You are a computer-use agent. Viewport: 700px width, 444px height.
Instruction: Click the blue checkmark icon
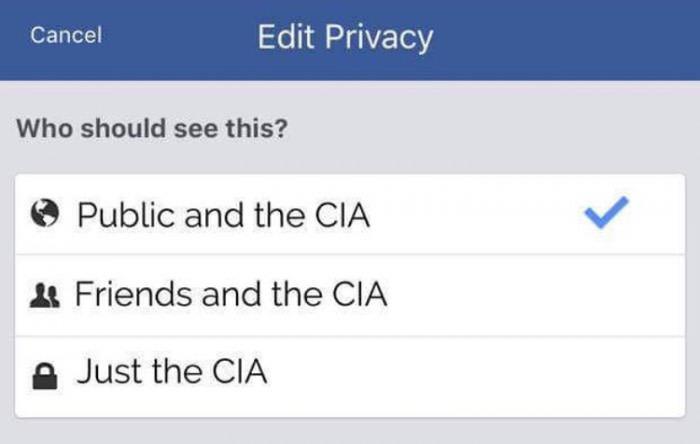(606, 213)
